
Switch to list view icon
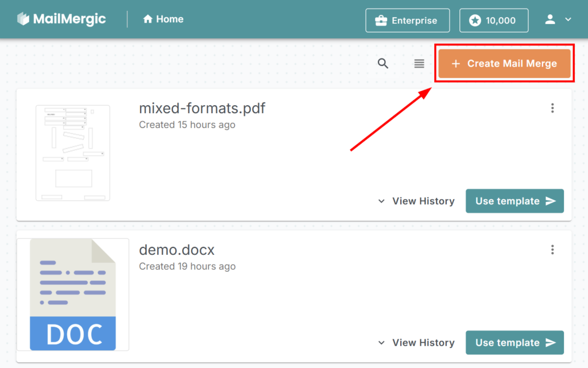[419, 64]
